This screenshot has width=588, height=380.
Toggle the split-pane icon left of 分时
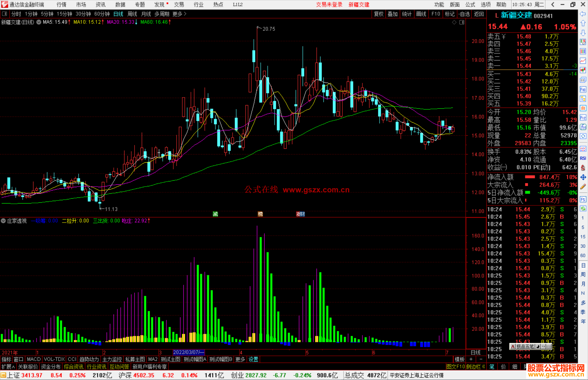pos(4,14)
